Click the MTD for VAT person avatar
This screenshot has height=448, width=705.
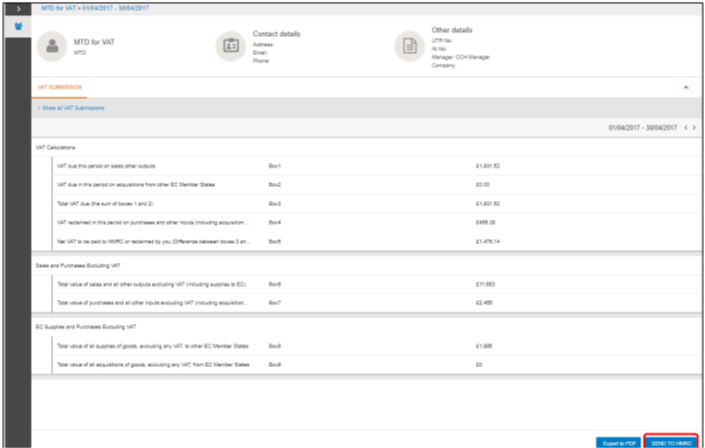click(x=52, y=46)
